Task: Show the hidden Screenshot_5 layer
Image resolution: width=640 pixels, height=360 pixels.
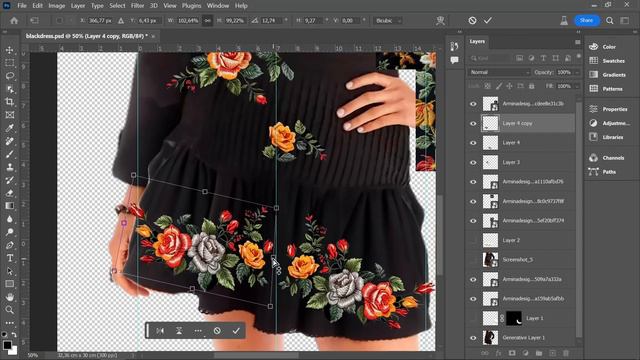Action: tap(473, 260)
